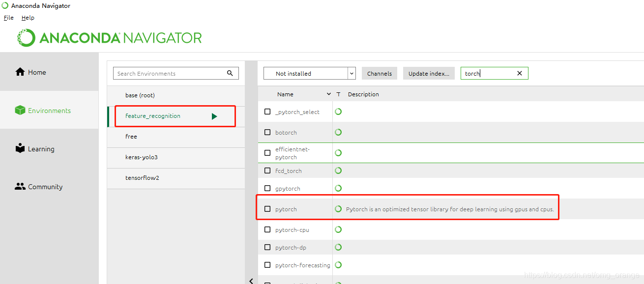Screen dimensions: 644x284
Task: Select the free environment
Action: coord(176,137)
